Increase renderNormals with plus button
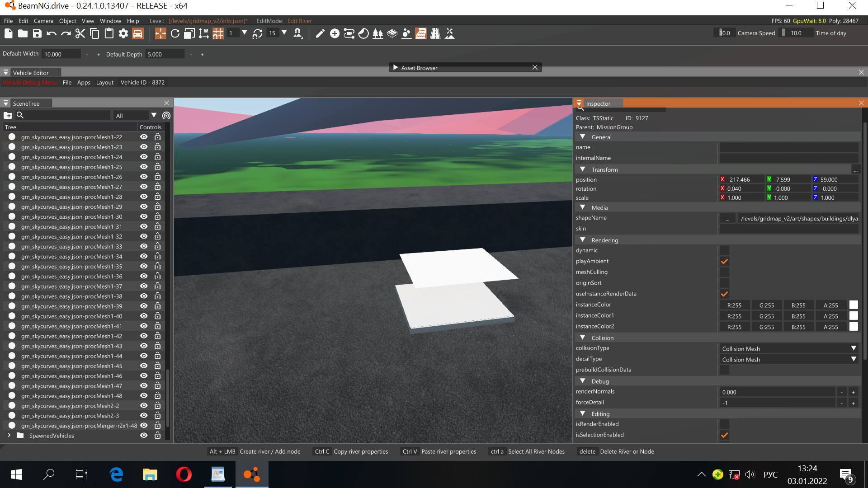868x488 pixels. point(853,392)
